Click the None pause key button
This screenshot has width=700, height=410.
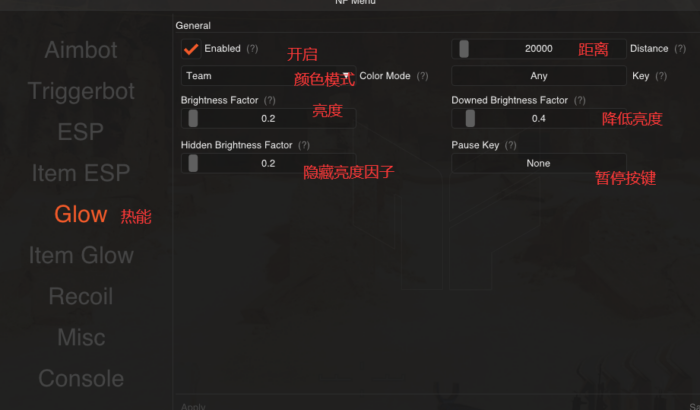pyautogui.click(x=539, y=163)
